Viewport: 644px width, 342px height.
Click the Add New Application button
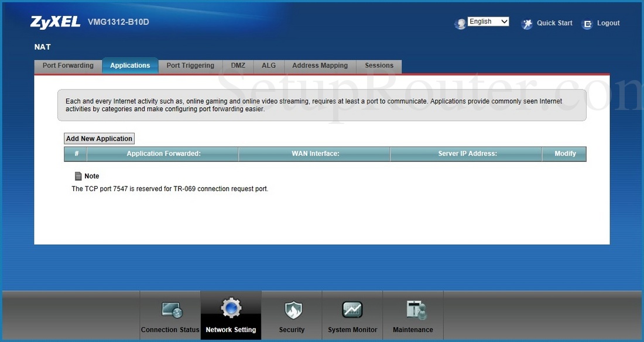click(99, 138)
